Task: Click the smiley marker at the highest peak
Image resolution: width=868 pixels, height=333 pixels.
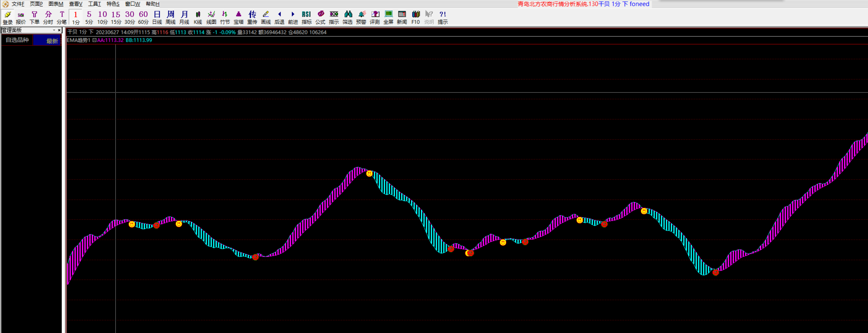Action: point(369,174)
